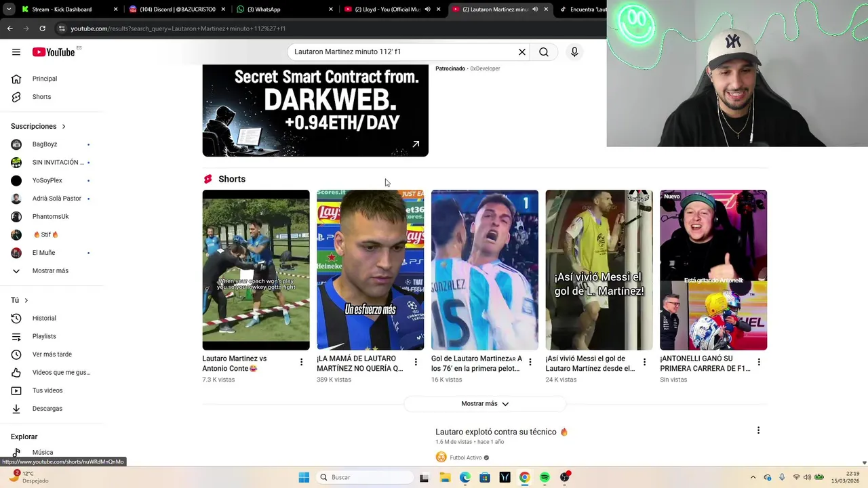The width and height of the screenshot is (868, 488).
Task: Play short Antonelli ganó su primera carrera
Action: pyautogui.click(x=713, y=270)
